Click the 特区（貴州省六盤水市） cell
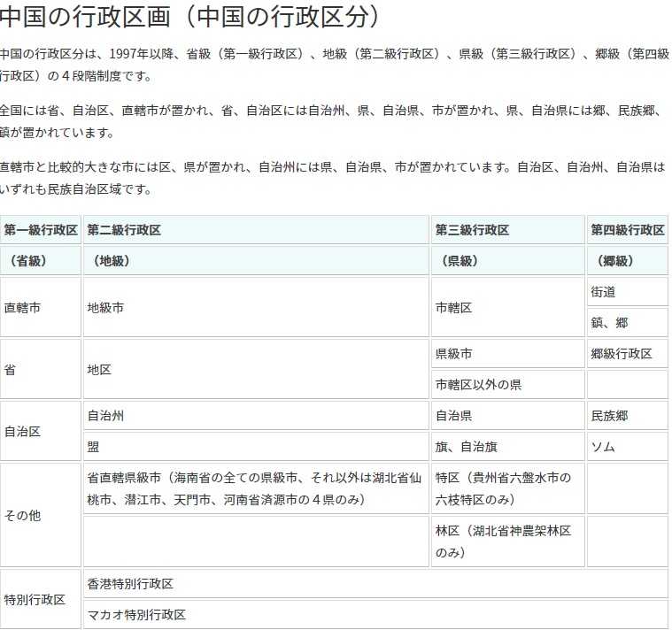This screenshot has width=672, height=630. (508, 488)
